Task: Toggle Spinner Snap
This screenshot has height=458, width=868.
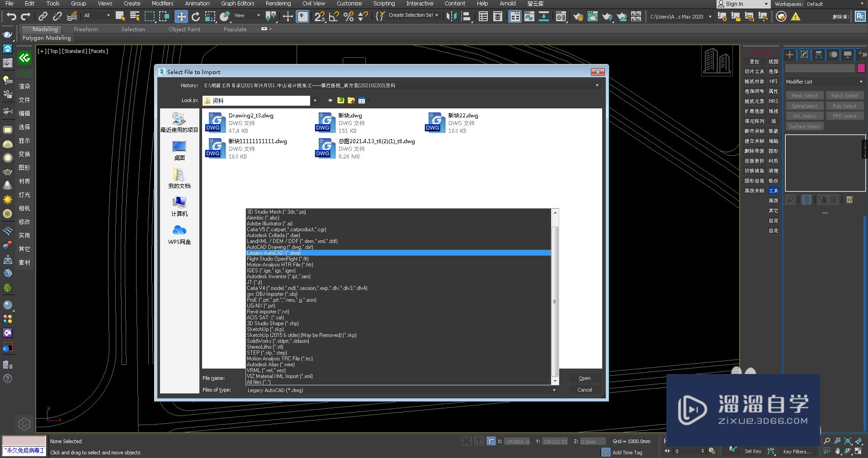Action: point(363,17)
